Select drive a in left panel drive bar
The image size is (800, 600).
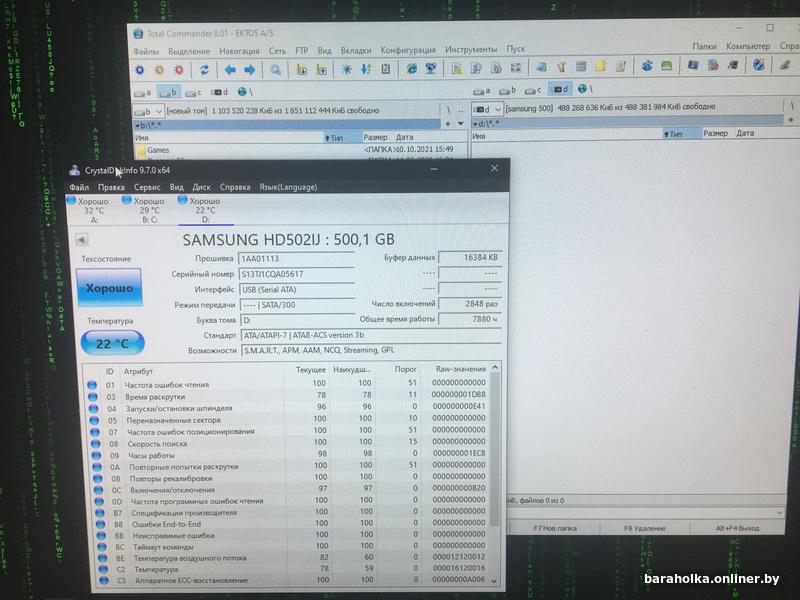142,93
